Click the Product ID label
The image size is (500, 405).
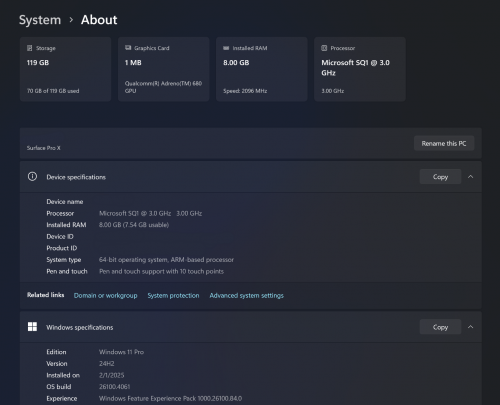tap(62, 248)
